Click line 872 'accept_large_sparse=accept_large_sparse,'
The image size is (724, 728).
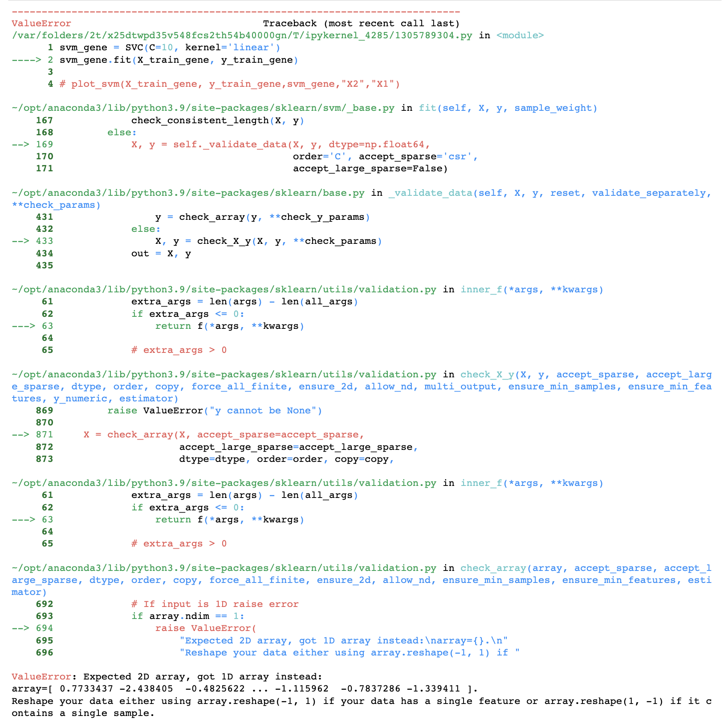tap(298, 447)
